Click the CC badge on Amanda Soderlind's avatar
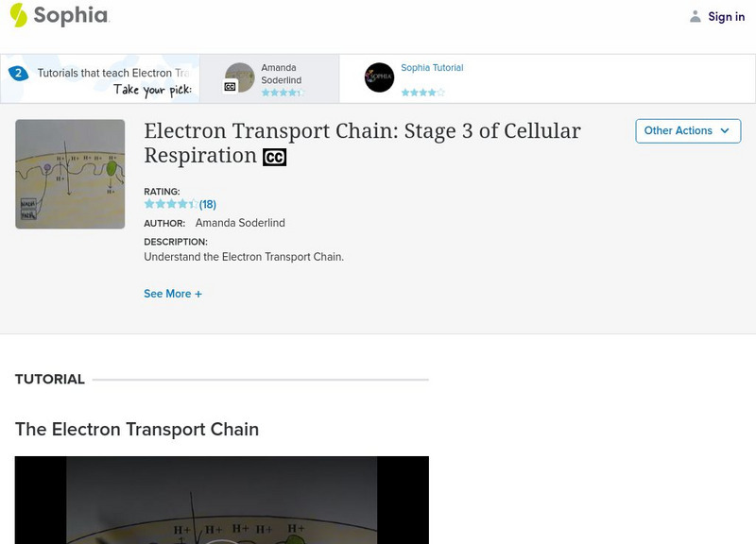 click(230, 87)
